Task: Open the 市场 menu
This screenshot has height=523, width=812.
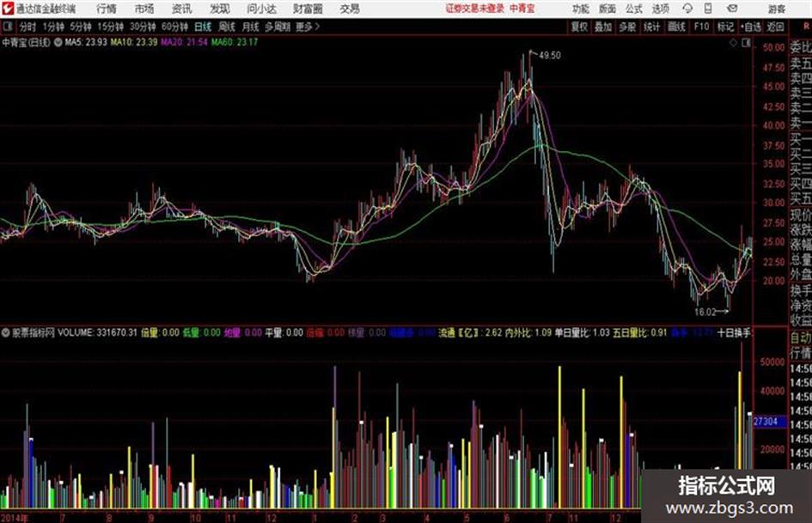Action: click(144, 9)
